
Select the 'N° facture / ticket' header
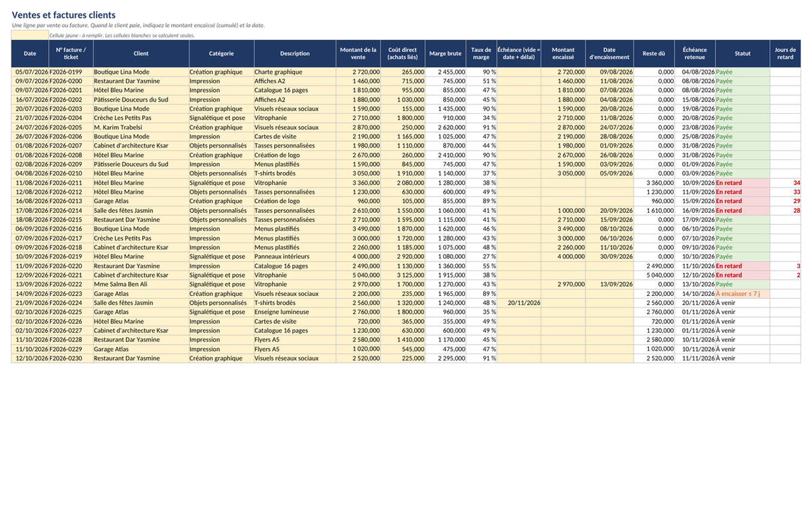point(70,54)
